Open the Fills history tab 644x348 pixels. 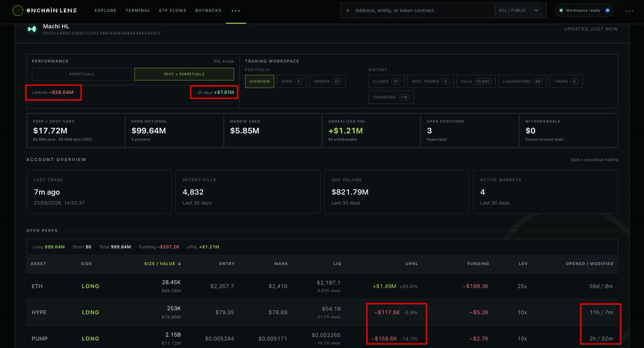coord(476,82)
